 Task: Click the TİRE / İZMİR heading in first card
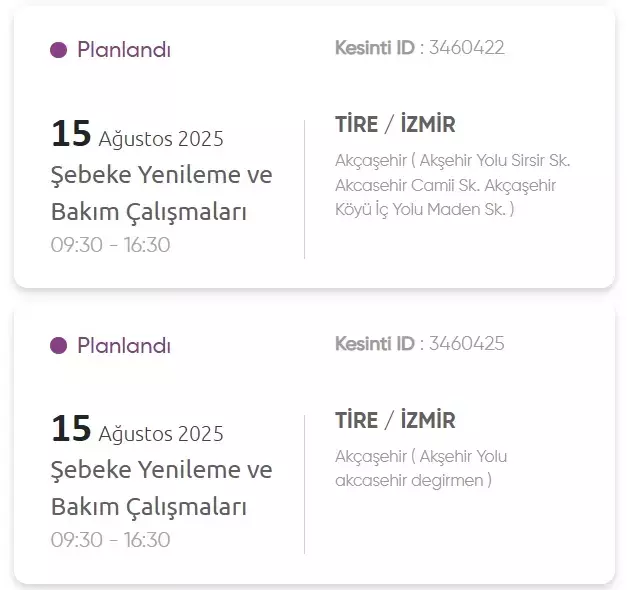coord(395,124)
